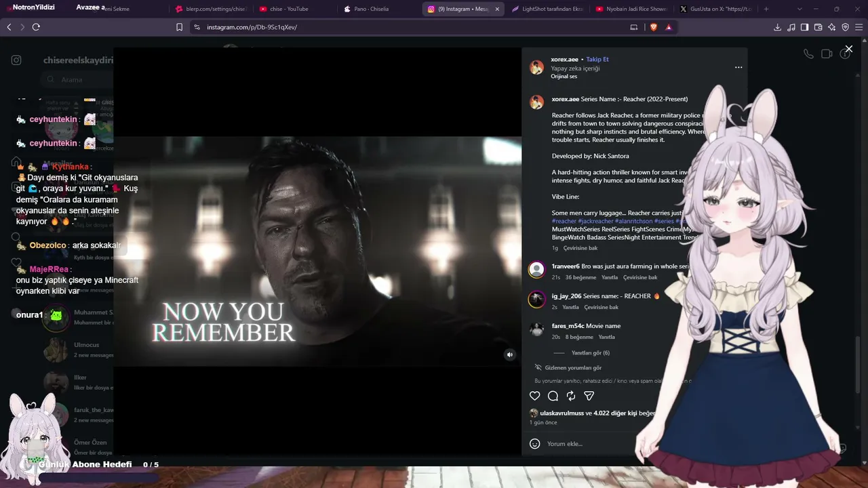This screenshot has height=488, width=868.
Task: Switch to the LightShot tab
Action: point(547,9)
